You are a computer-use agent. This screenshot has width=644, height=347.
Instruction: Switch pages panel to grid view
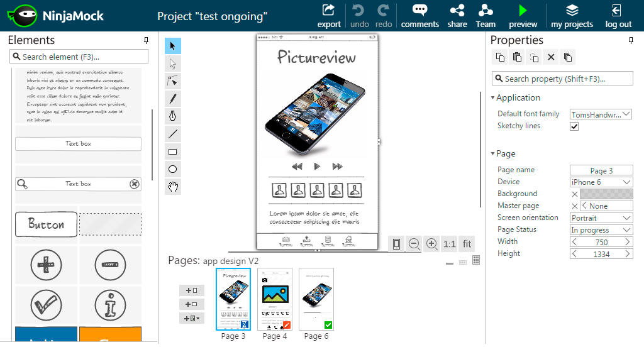pos(476,260)
